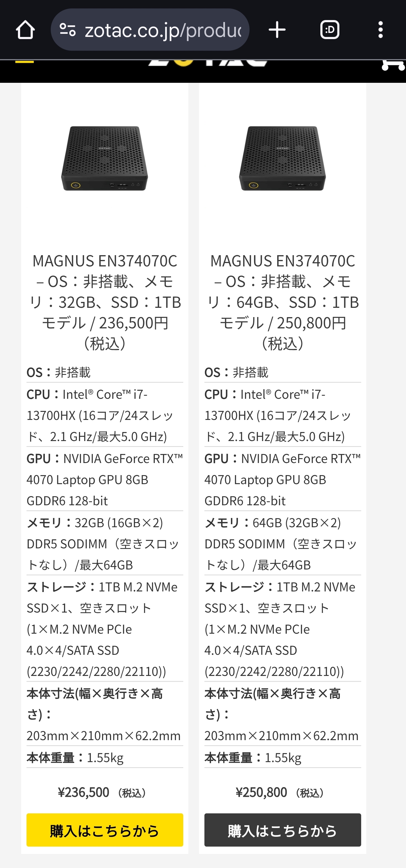
Task: Tap the zotac.co.jp address bar
Action: coord(162,30)
